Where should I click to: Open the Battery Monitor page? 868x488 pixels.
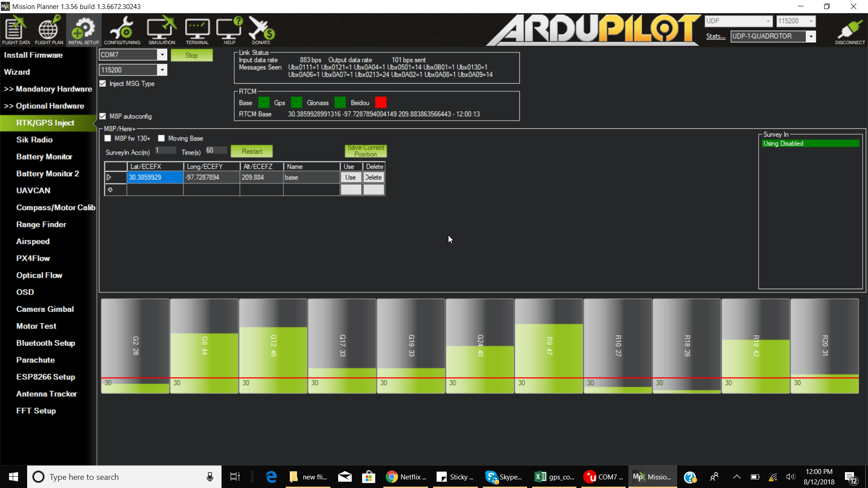tap(44, 156)
